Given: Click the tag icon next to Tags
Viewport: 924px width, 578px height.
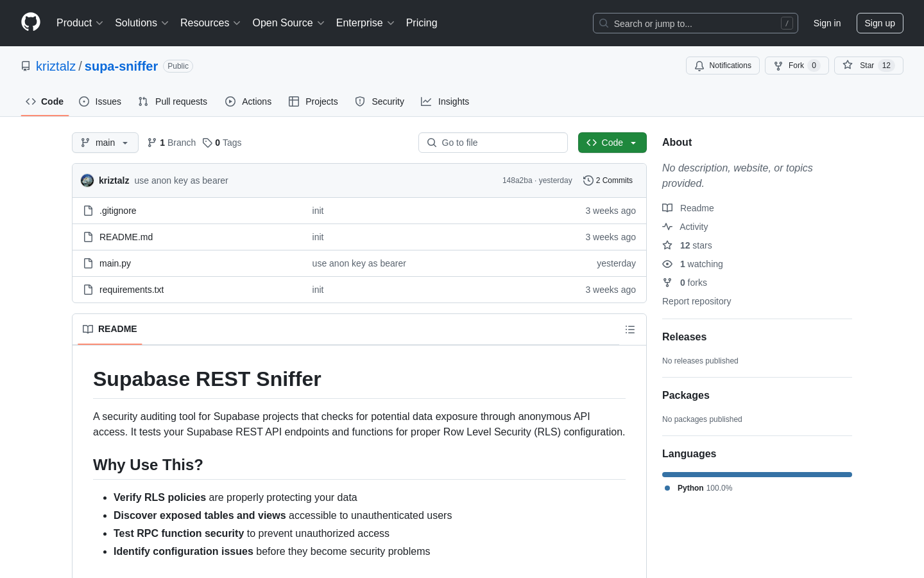Looking at the screenshot, I should 207,143.
